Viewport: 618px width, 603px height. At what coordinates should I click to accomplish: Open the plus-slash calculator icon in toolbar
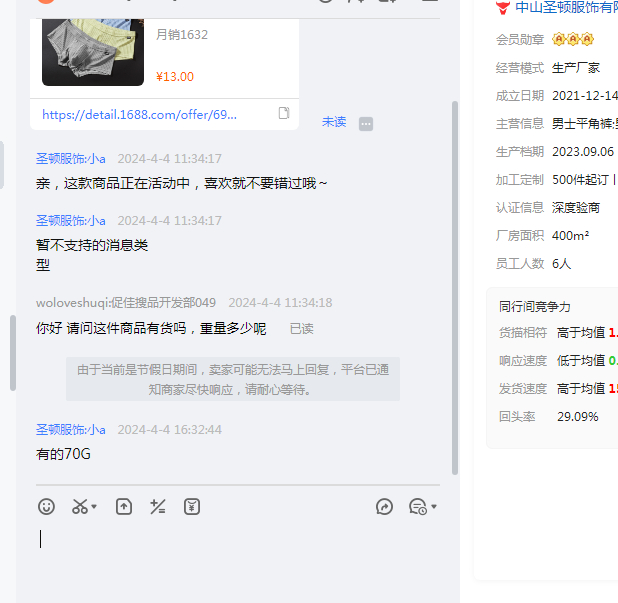pos(157,507)
